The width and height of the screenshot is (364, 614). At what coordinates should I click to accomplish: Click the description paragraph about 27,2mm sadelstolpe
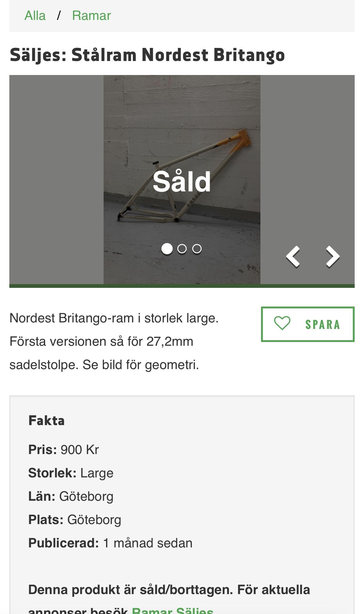point(114,341)
